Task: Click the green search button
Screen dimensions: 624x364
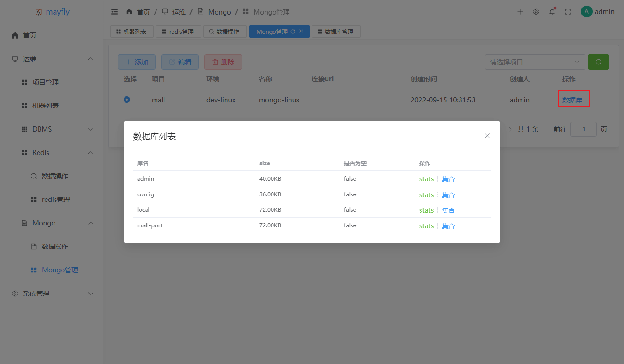Action: 599,62
